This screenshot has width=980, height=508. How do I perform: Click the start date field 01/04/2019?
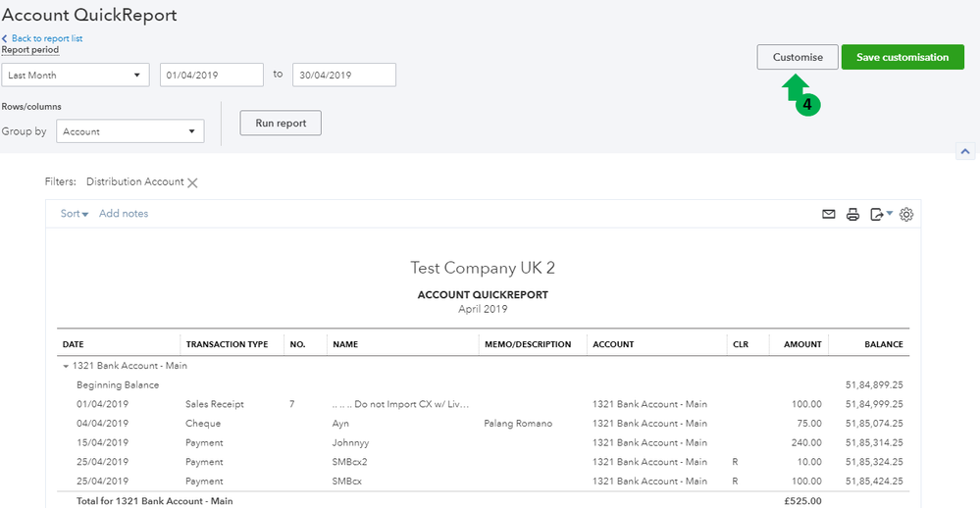point(211,76)
